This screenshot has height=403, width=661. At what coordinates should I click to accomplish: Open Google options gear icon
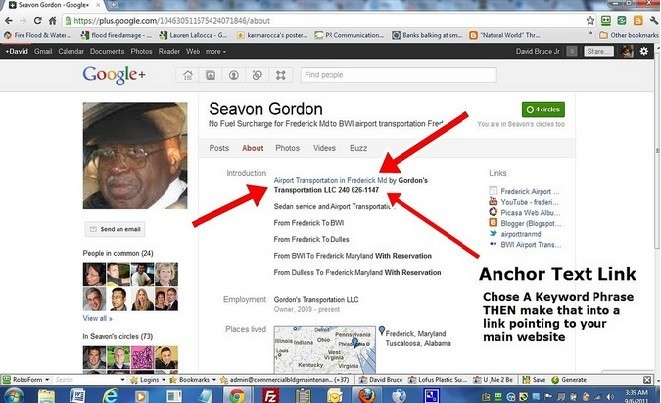(x=644, y=51)
